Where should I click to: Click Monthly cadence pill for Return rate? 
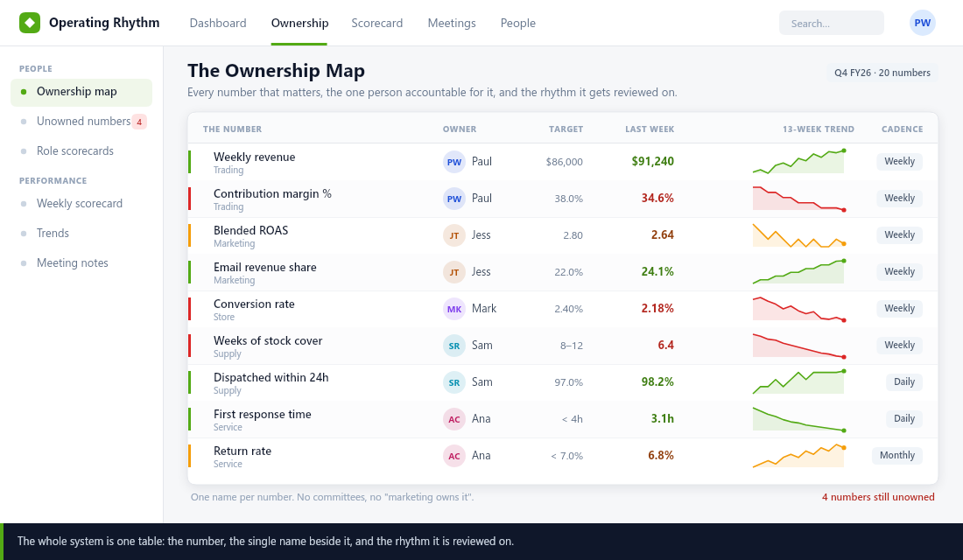[x=896, y=456]
